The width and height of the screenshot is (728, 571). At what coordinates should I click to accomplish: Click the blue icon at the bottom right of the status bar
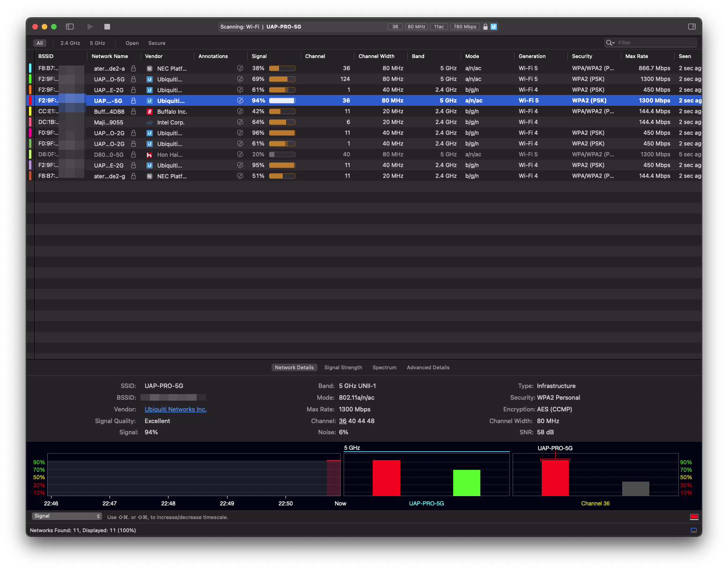pyautogui.click(x=694, y=530)
